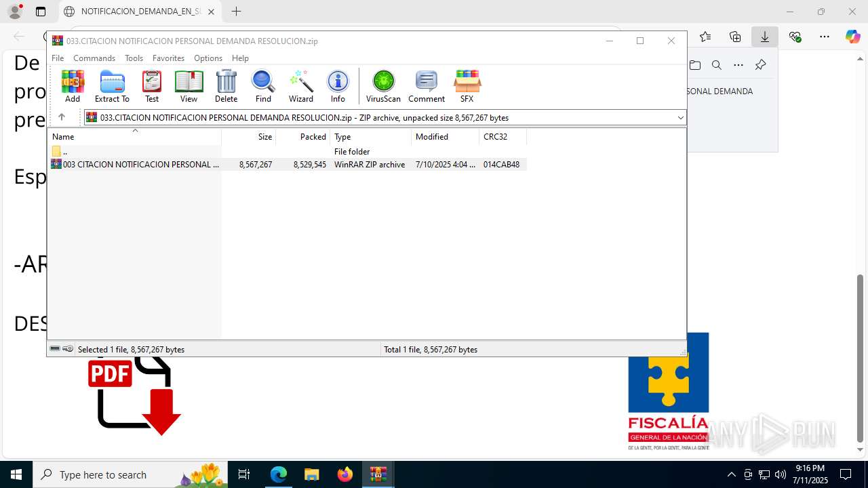Open the WinRAR File menu
Viewport: 868px width, 488px height.
(58, 58)
